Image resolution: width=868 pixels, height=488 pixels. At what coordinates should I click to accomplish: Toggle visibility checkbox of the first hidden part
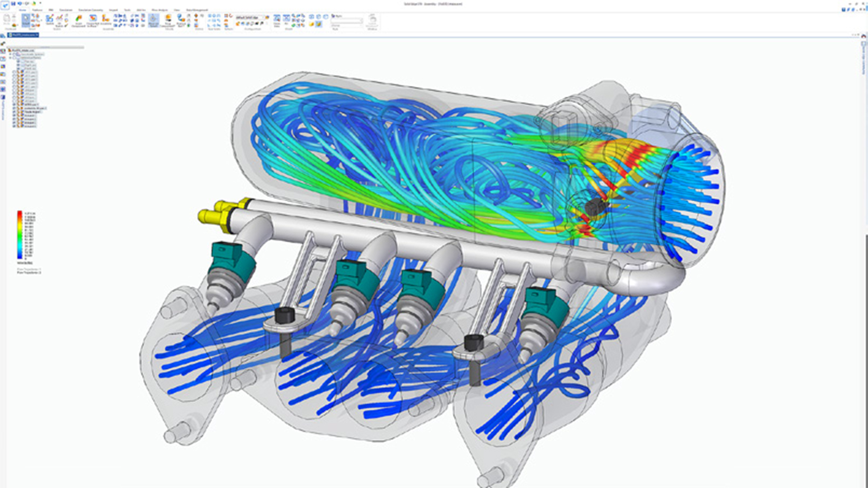pos(14,72)
